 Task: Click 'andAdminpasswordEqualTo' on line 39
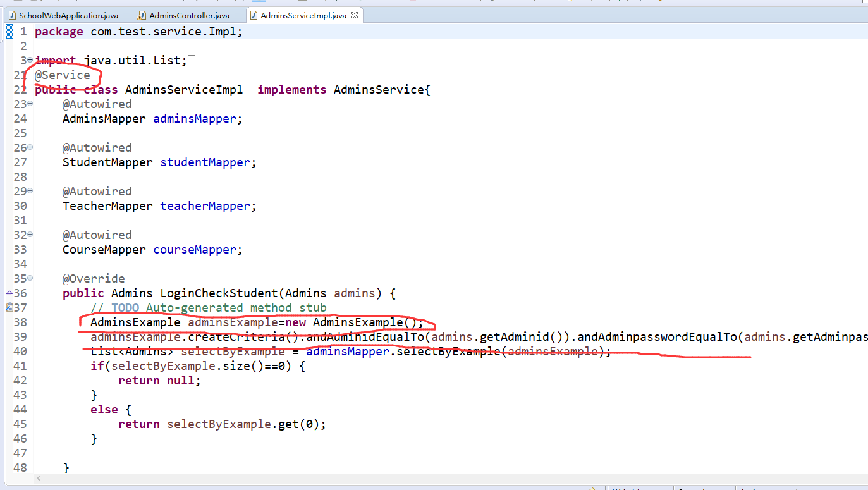657,337
